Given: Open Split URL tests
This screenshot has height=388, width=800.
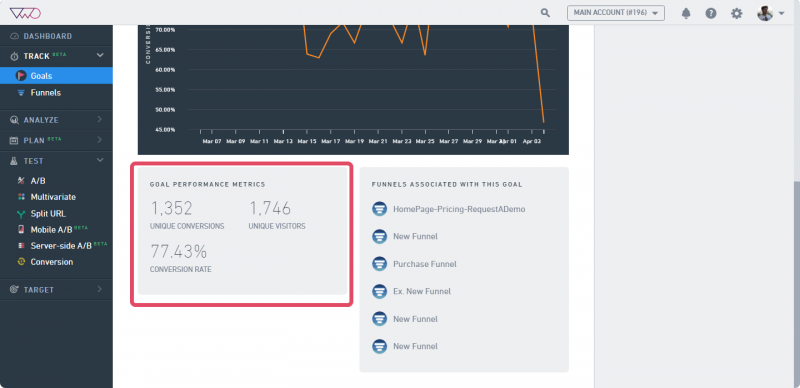Looking at the screenshot, I should click(x=48, y=213).
